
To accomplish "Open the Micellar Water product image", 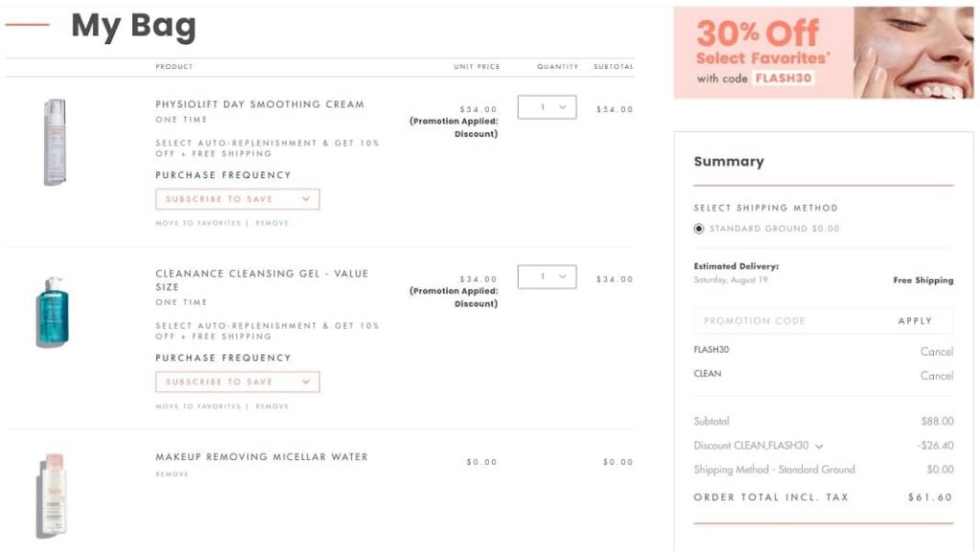I will click(53, 494).
